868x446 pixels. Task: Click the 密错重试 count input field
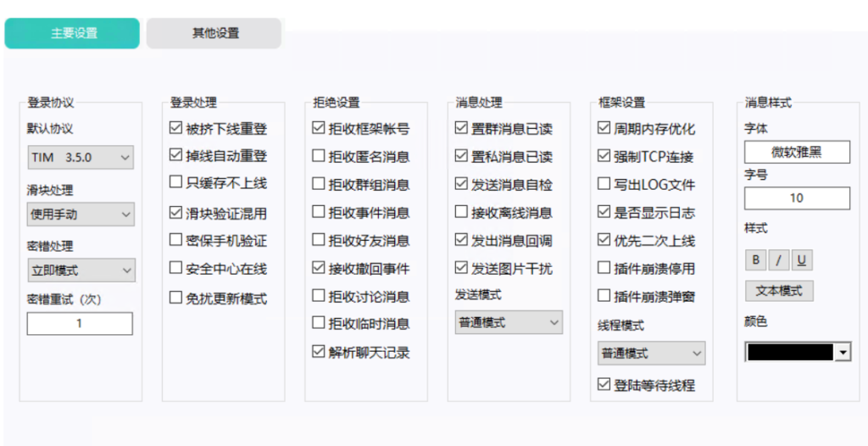(x=80, y=324)
